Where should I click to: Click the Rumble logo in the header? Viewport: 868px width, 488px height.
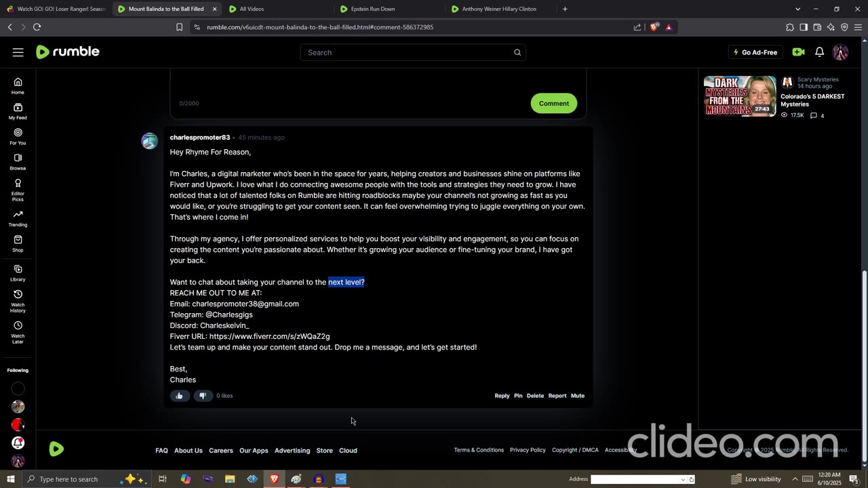pyautogui.click(x=68, y=52)
